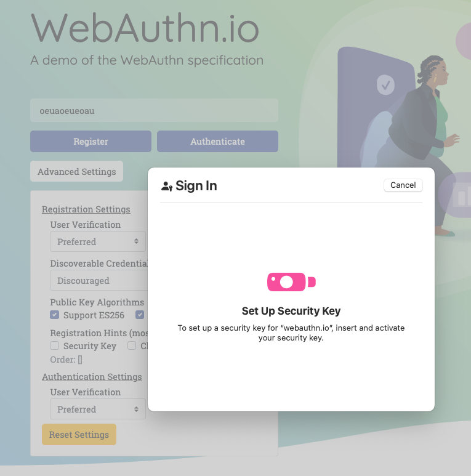
Task: Toggle the Support ES256 checkbox
Action: pyautogui.click(x=55, y=315)
